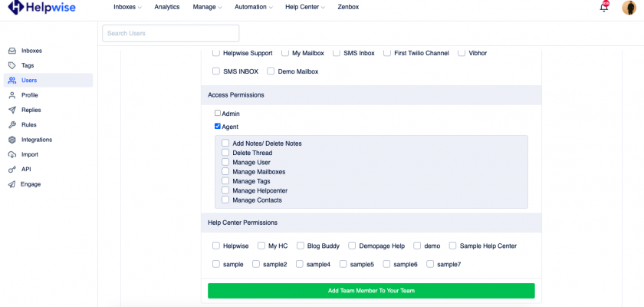
Task: Click the Tags icon in sidebar
Action: pos(12,65)
